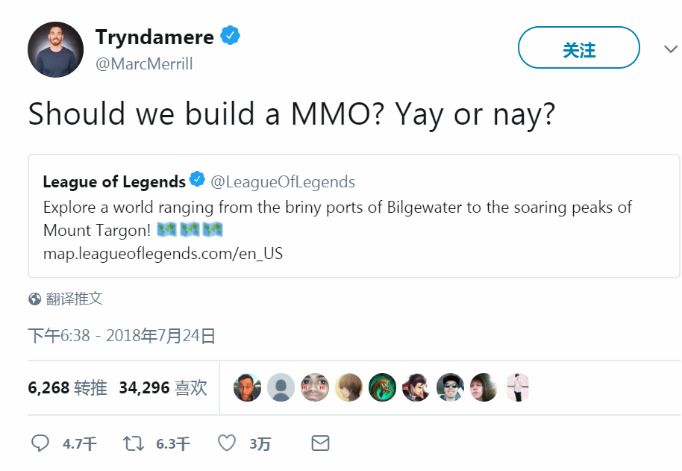Open Tryndamere's profile picture
The height and width of the screenshot is (471, 682).
56,50
